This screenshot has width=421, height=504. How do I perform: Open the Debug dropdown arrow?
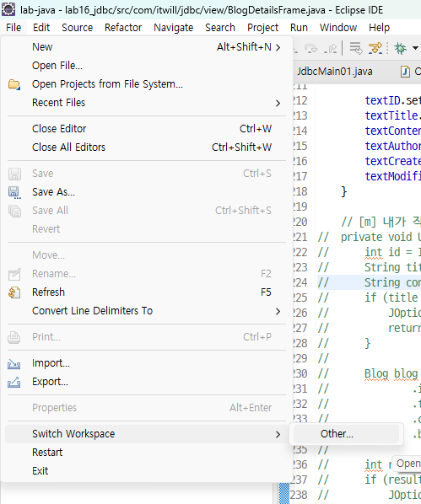tap(415, 48)
